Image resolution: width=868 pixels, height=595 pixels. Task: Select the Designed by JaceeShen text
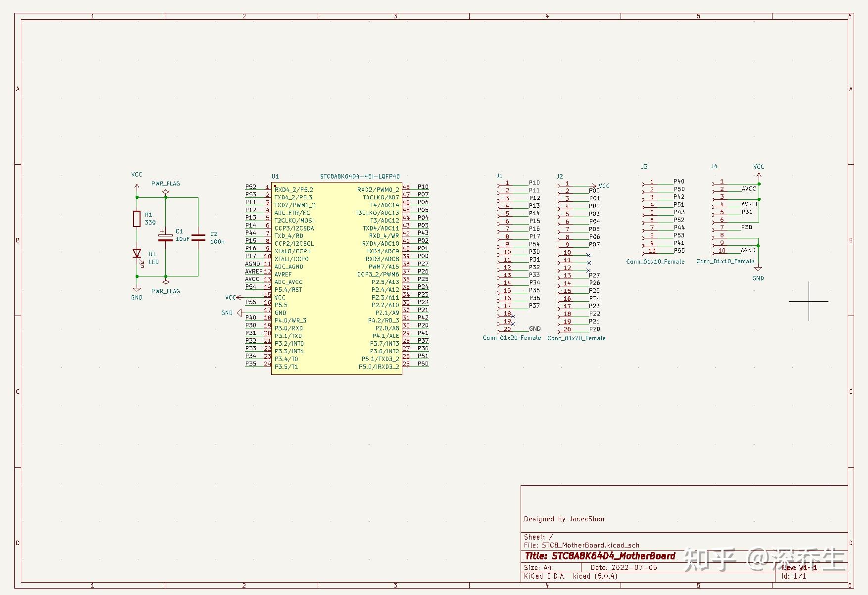pos(564,519)
